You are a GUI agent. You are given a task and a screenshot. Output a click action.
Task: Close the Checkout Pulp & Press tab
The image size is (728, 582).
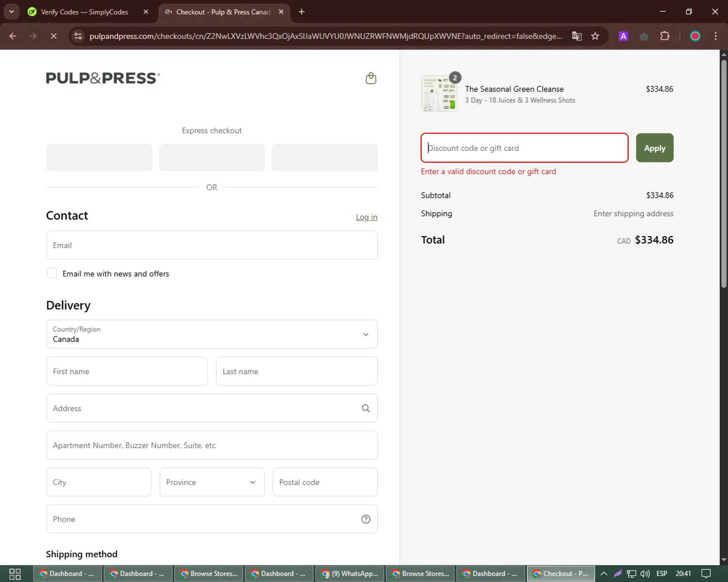[x=281, y=12]
